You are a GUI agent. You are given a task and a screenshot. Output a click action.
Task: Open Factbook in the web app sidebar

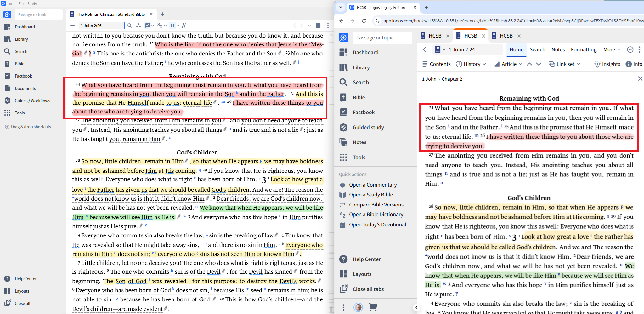357,112
